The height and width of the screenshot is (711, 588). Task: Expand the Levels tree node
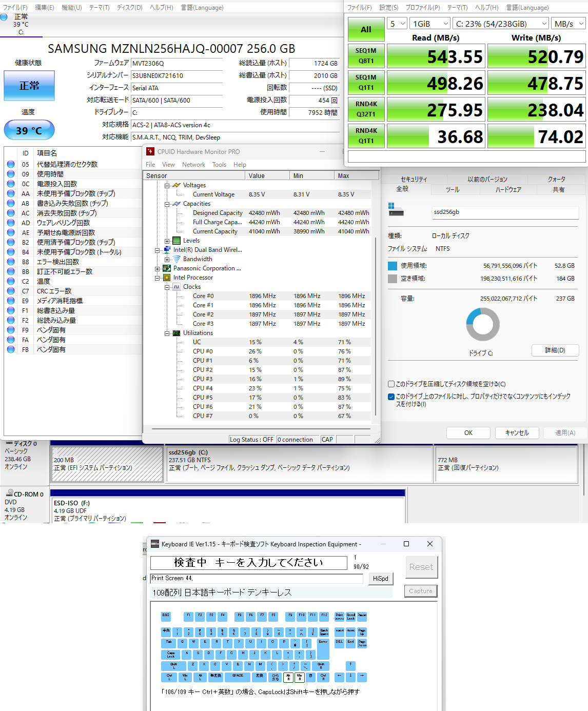[167, 241]
